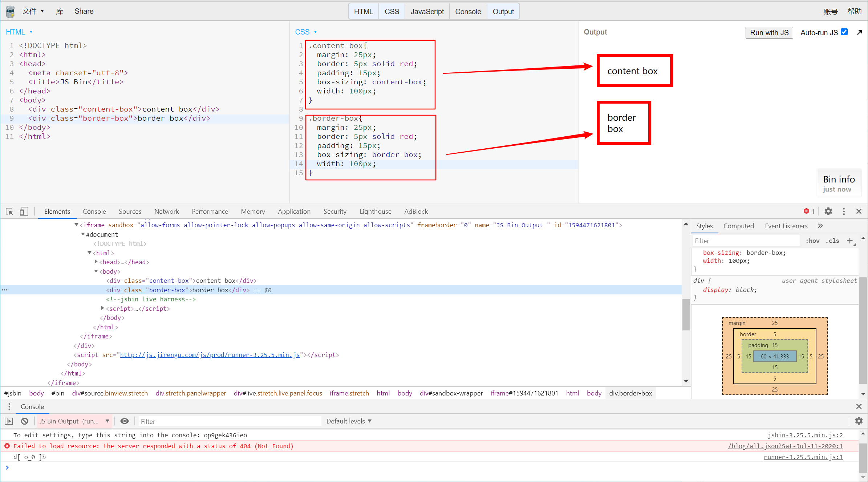Open the Default levels dropdown

tap(349, 421)
